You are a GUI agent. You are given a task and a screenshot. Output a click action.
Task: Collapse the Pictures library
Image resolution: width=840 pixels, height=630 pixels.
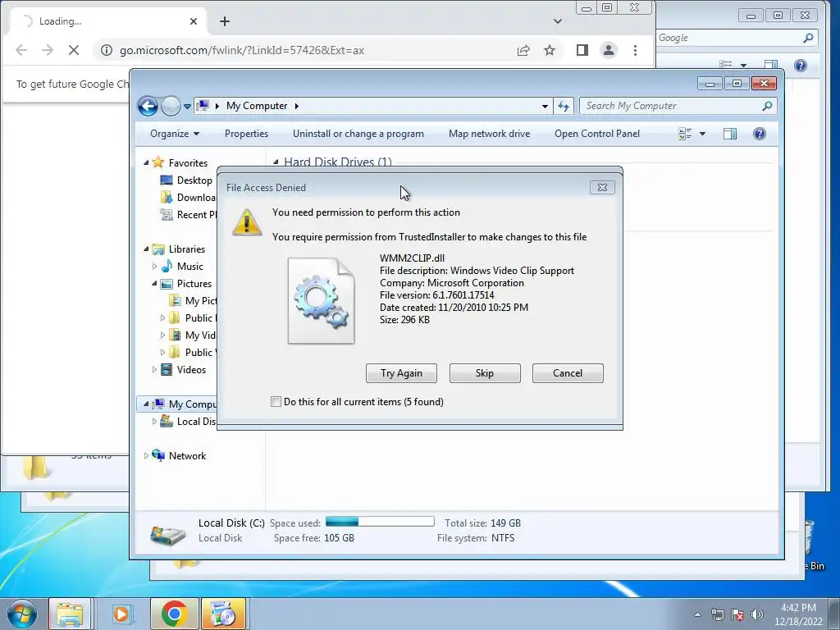click(x=154, y=283)
